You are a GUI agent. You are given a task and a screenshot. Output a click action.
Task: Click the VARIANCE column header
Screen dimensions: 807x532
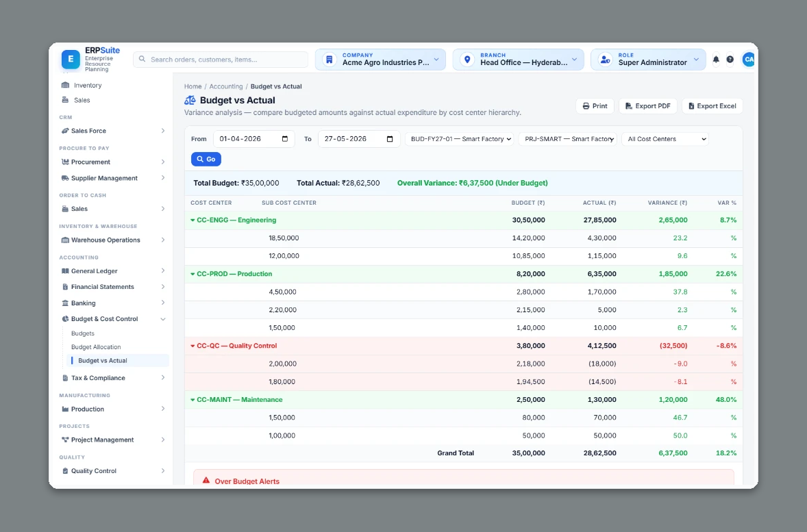(x=667, y=203)
